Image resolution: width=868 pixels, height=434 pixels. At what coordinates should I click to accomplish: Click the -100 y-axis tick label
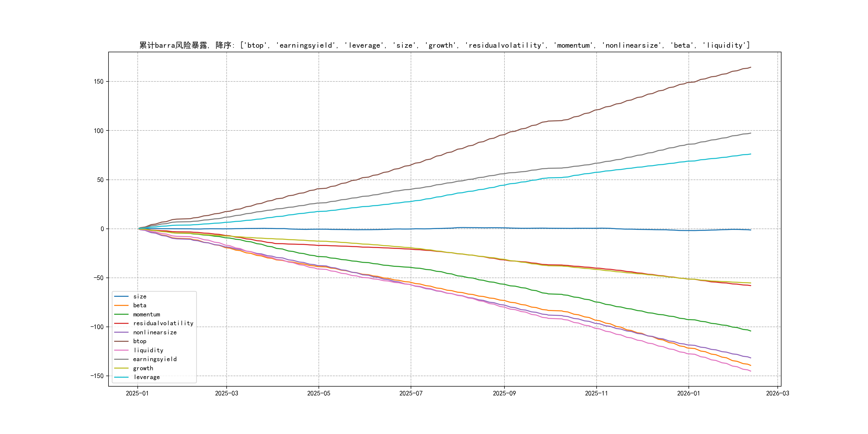(97, 327)
